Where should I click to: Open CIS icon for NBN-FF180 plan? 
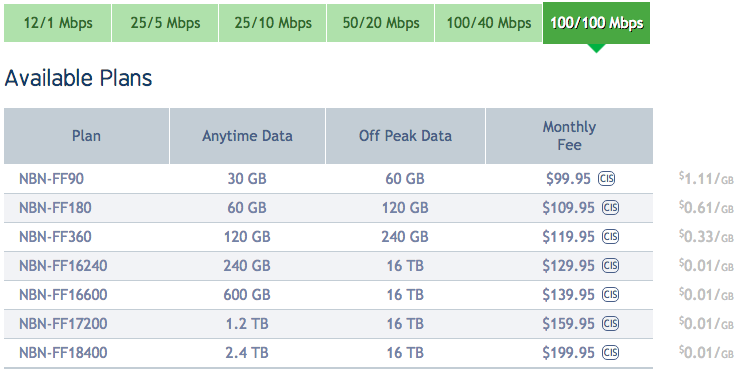click(x=610, y=208)
